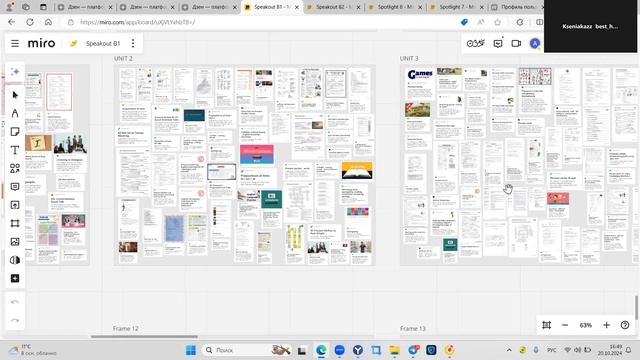640x360 pixels.
Task: Open the browser read aloud icon
Action: (x=481, y=22)
